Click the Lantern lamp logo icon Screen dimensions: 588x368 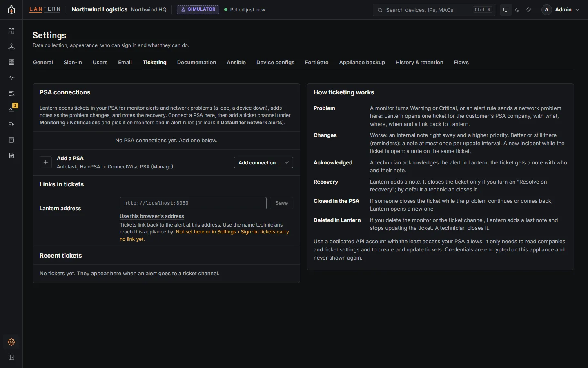[x=11, y=10]
